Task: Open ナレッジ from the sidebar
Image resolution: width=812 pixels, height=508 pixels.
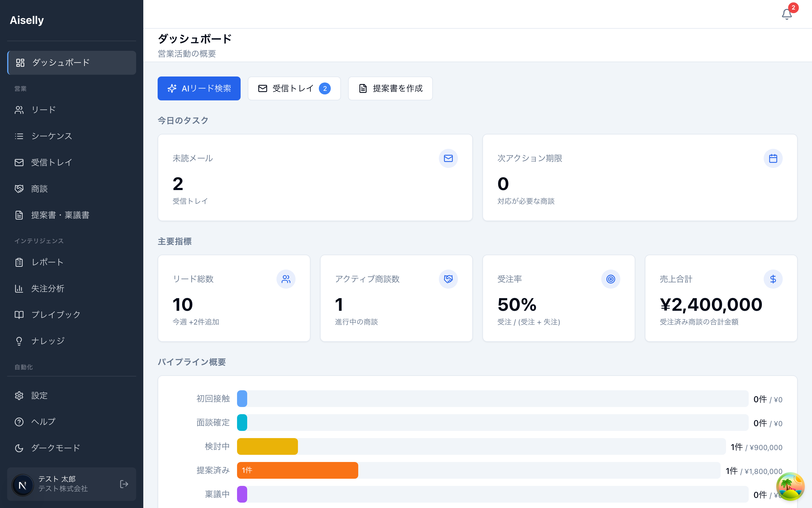Action: 71,341
